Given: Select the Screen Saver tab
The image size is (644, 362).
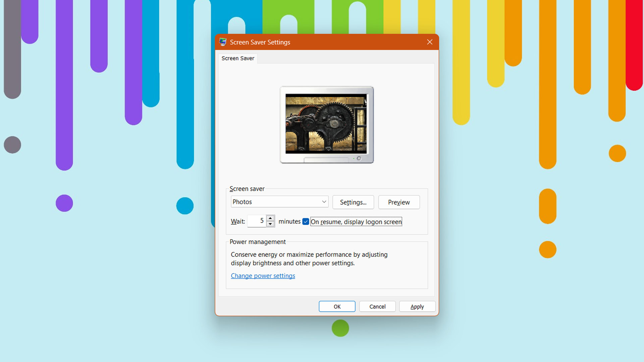Looking at the screenshot, I should (x=238, y=58).
